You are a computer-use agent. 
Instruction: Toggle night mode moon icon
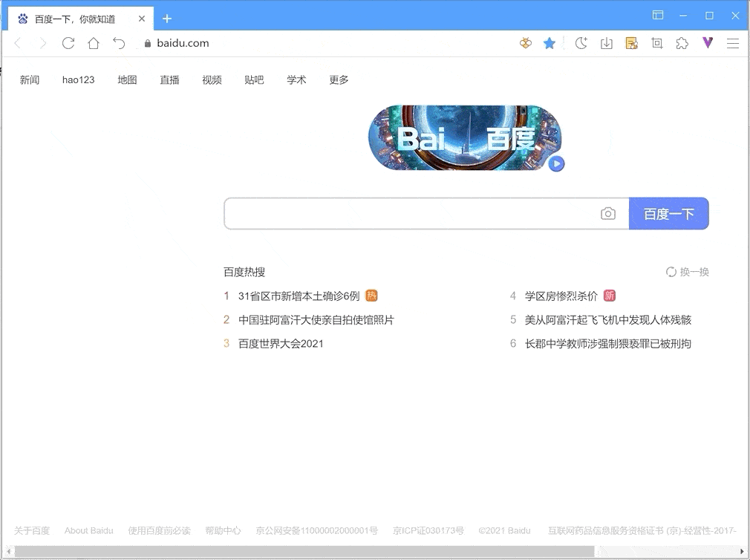[581, 43]
